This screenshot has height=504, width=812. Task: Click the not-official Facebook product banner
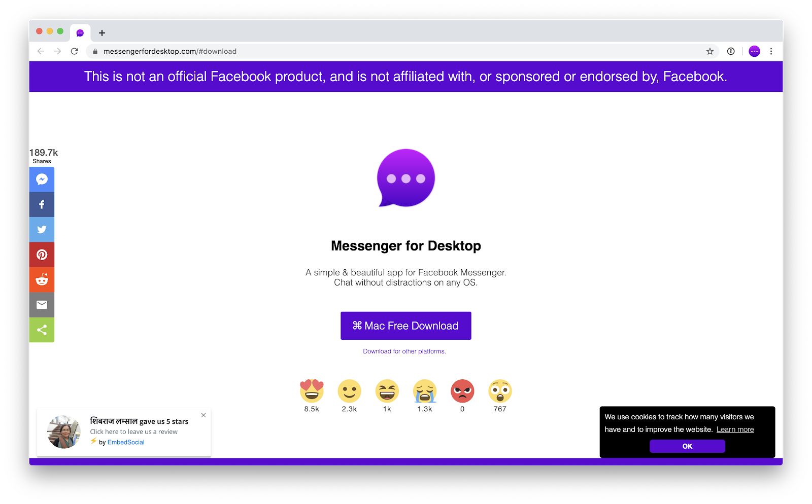(406, 77)
